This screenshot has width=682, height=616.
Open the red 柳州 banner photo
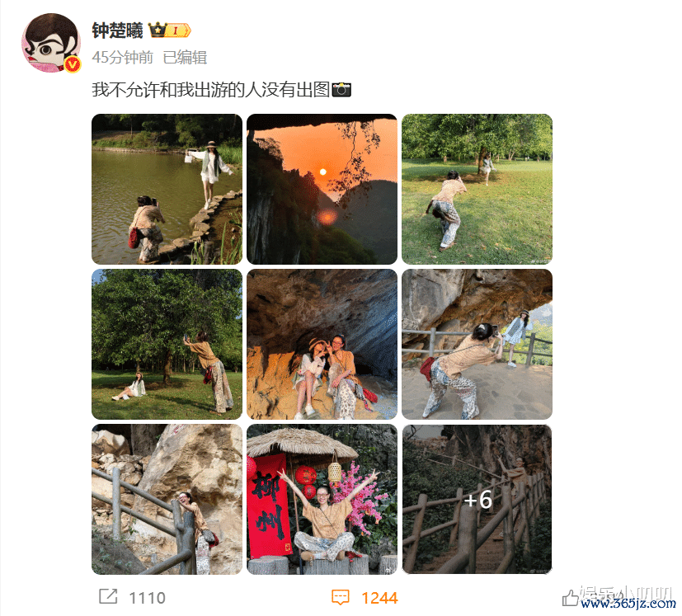322,500
